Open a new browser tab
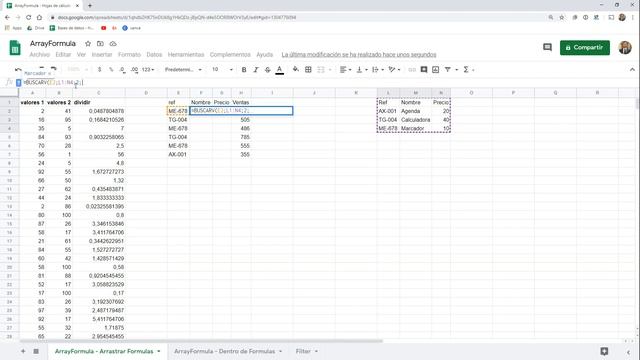The width and height of the screenshot is (640, 360). (90, 6)
